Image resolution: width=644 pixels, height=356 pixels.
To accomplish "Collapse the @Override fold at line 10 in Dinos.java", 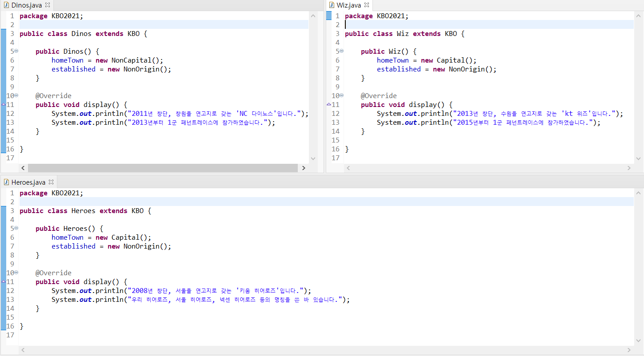I will coord(16,95).
